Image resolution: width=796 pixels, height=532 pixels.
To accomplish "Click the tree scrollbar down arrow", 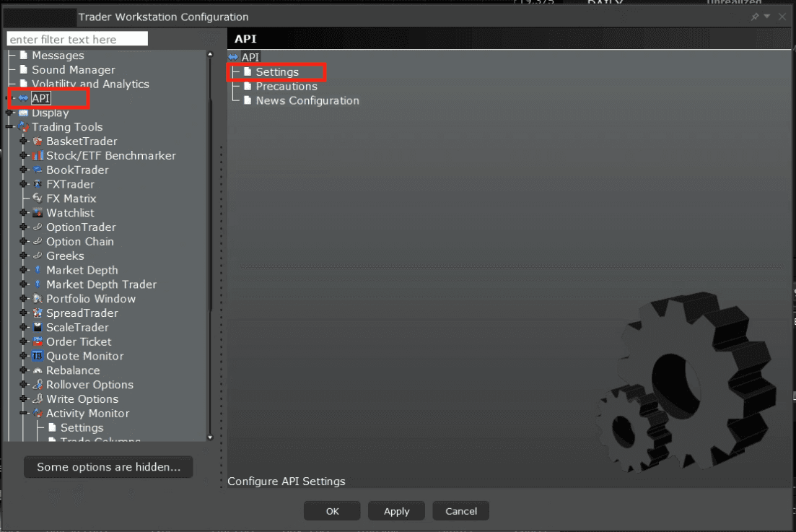I will (x=210, y=437).
